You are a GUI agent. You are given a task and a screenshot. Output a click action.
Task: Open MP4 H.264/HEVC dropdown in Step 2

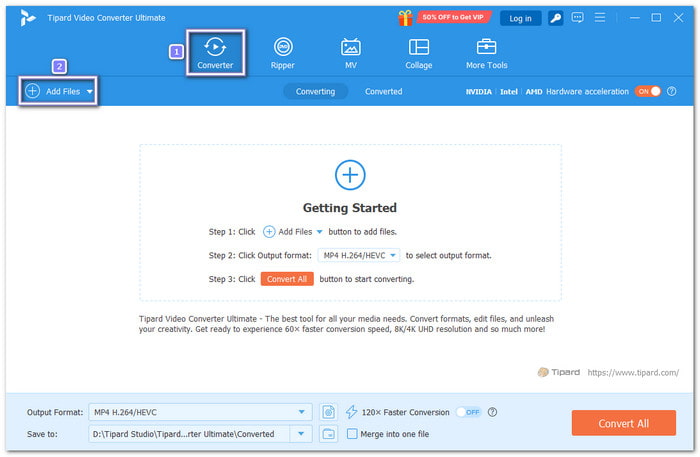(x=359, y=255)
